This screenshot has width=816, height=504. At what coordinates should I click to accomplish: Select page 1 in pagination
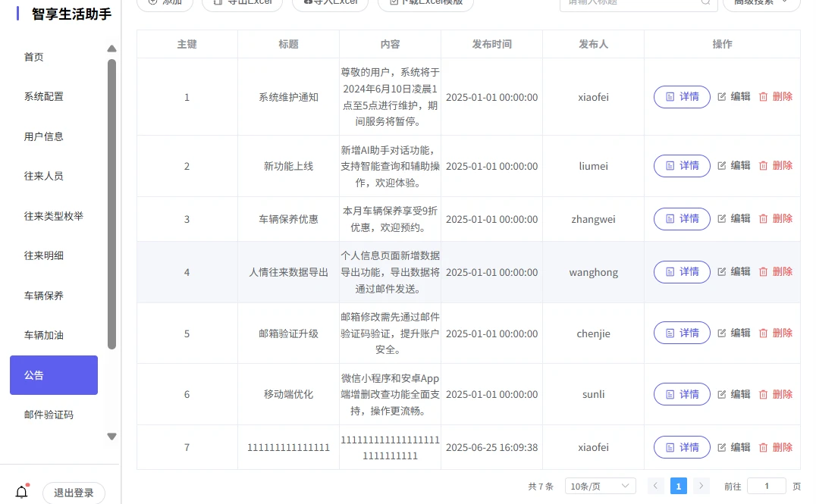pos(678,486)
